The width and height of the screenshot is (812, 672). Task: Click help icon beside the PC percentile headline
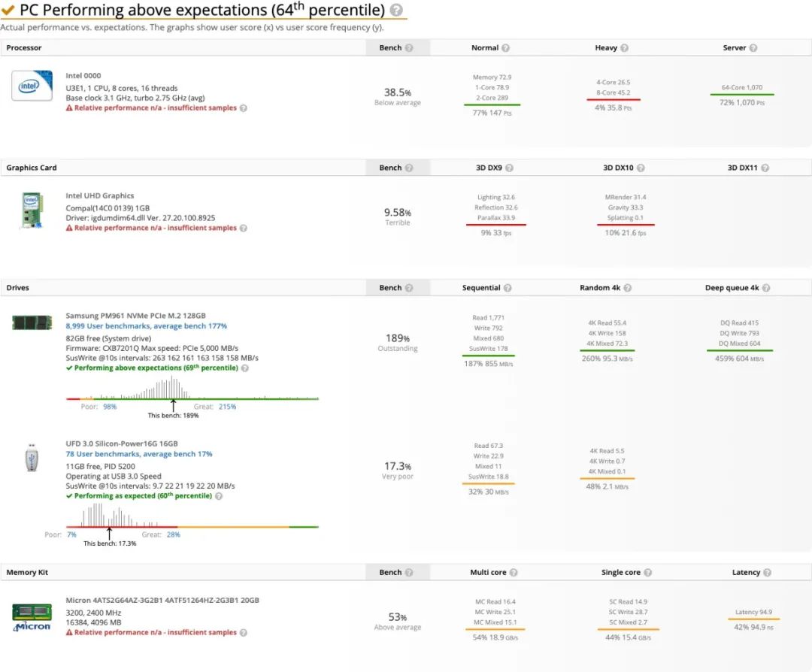398,11
